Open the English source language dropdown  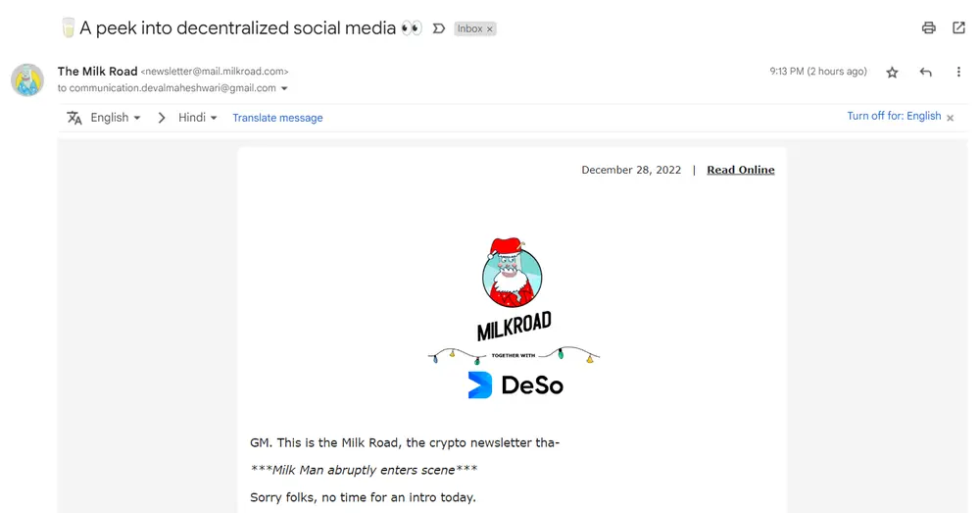[x=116, y=118]
